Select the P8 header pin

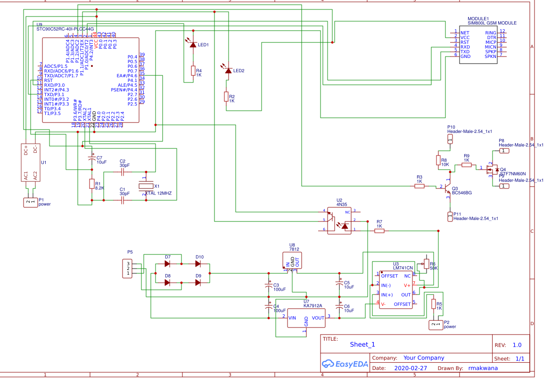504,151
